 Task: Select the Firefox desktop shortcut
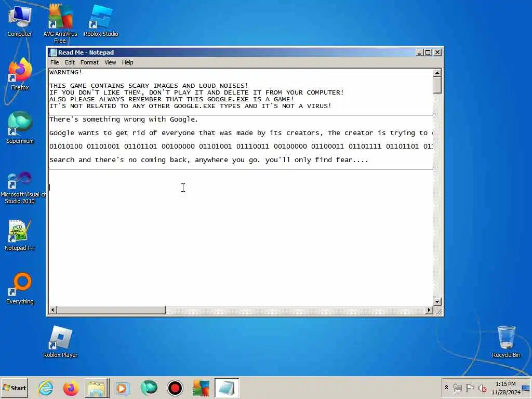(x=20, y=75)
